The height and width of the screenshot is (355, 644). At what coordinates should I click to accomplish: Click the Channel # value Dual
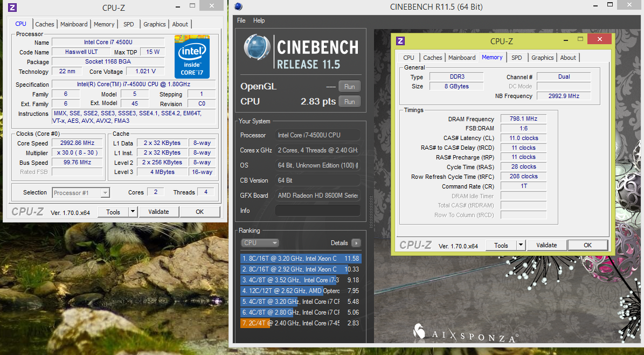tap(564, 76)
